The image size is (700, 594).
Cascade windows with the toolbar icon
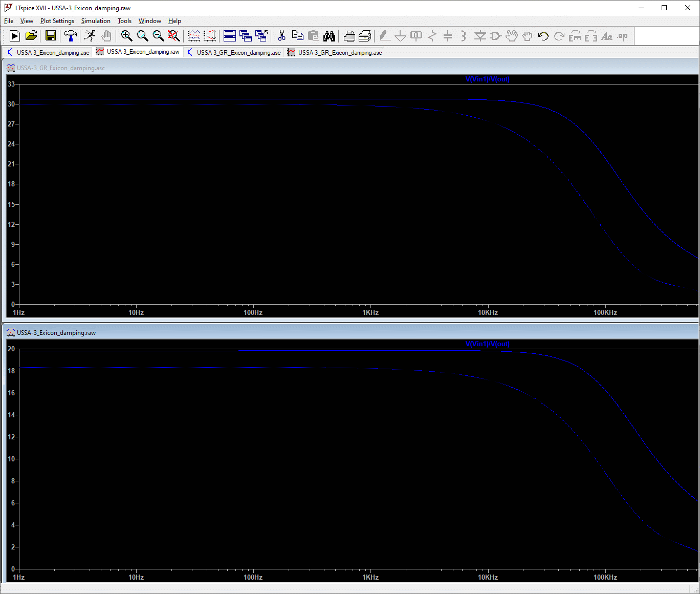tap(261, 36)
